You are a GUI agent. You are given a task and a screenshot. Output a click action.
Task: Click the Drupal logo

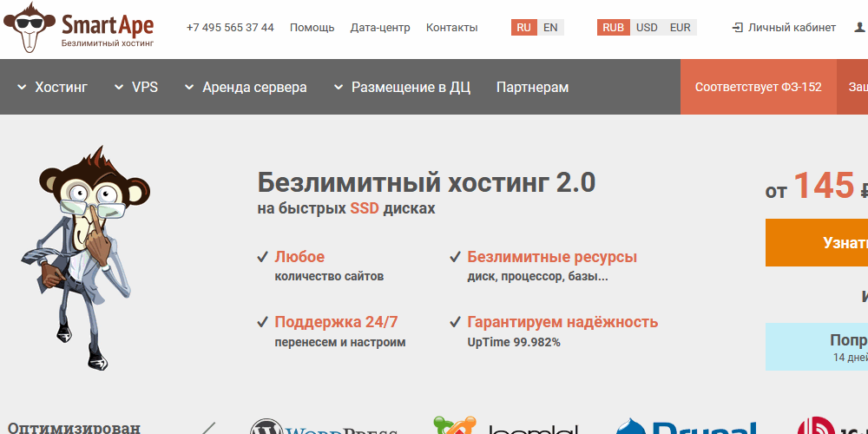tap(686, 426)
